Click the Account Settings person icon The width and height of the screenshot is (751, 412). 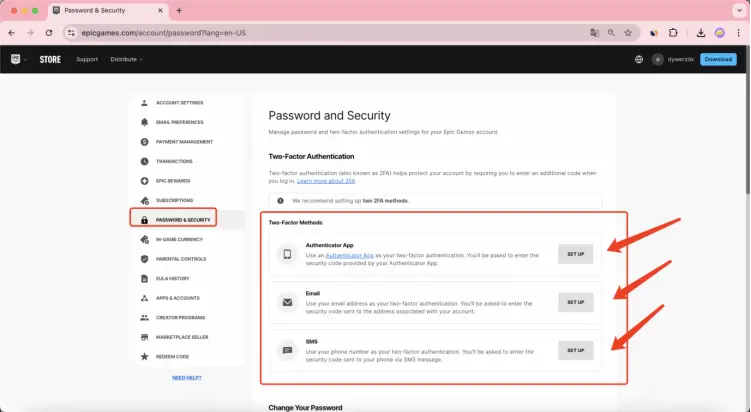tap(144, 103)
